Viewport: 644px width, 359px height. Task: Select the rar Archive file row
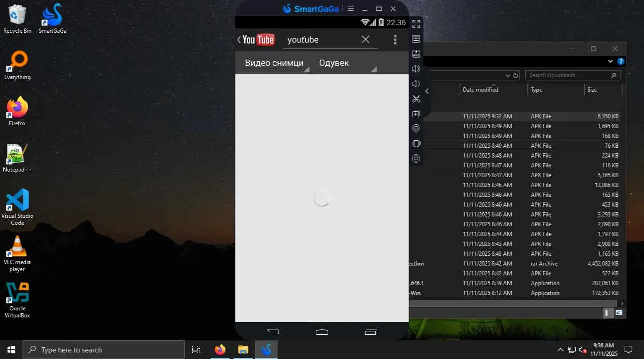coord(515,264)
